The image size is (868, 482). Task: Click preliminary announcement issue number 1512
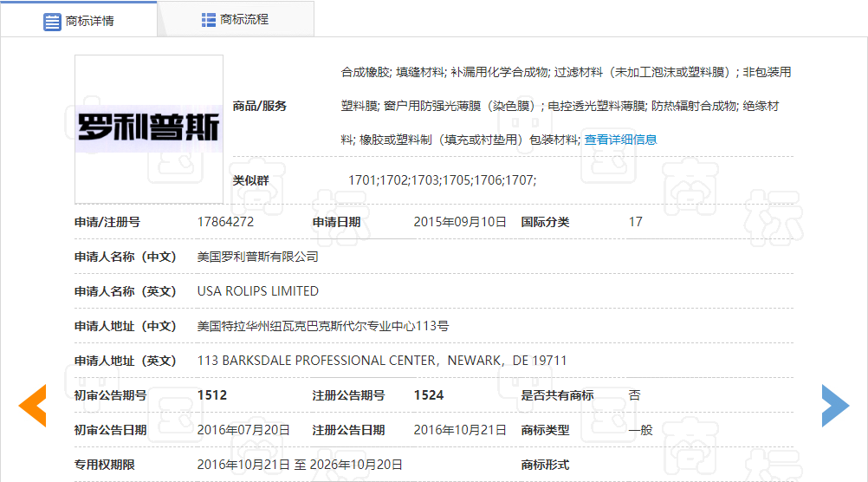[211, 395]
